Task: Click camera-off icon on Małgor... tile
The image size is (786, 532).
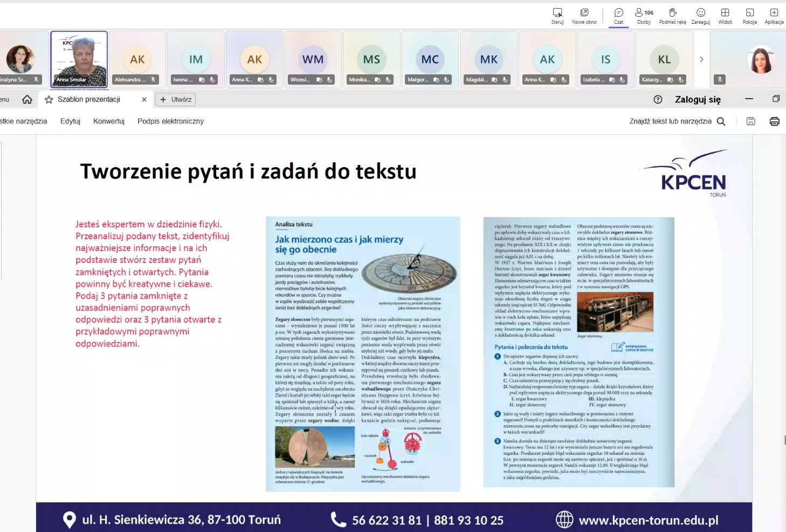Action: 436,80
